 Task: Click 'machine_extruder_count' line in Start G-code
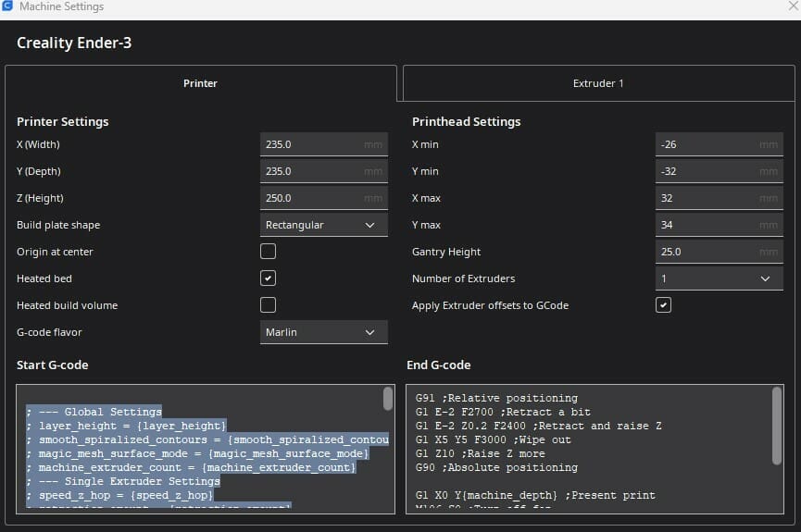(191, 467)
